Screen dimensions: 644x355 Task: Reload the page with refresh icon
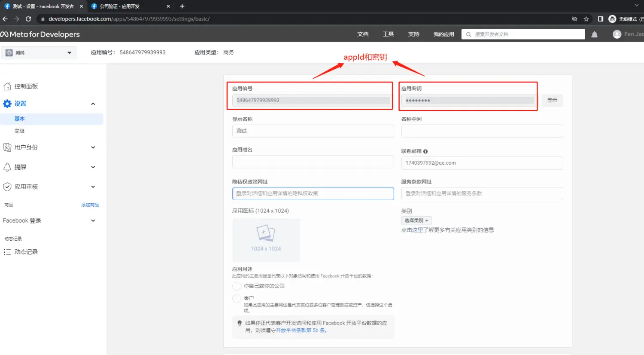tap(28, 19)
